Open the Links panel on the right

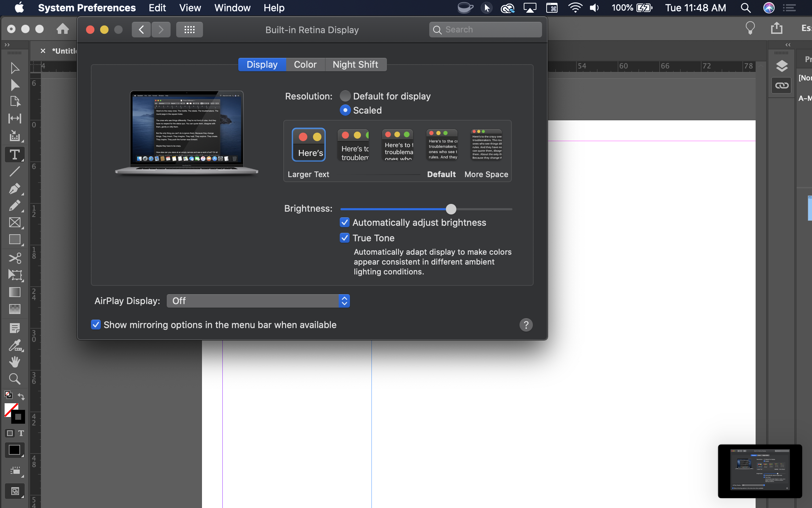tap(782, 85)
